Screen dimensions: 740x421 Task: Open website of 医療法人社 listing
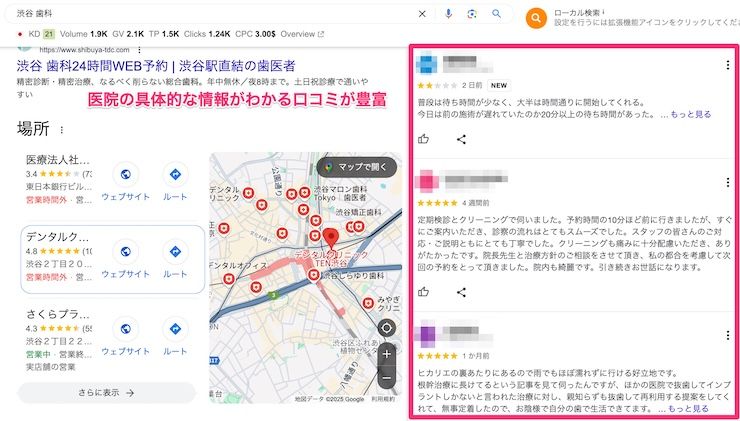(x=126, y=175)
